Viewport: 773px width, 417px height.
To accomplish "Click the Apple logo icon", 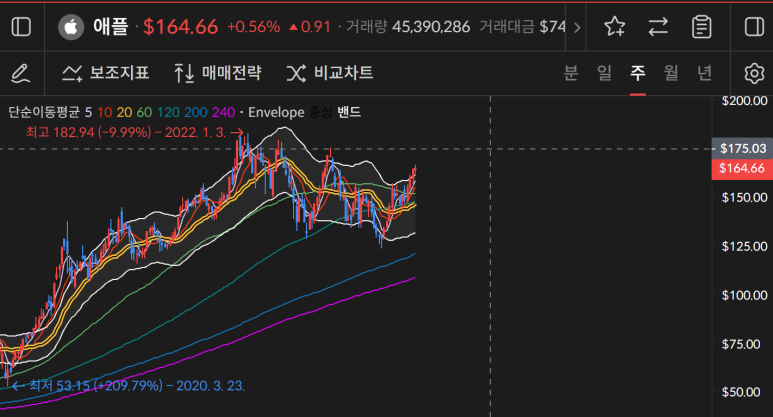I will [71, 27].
